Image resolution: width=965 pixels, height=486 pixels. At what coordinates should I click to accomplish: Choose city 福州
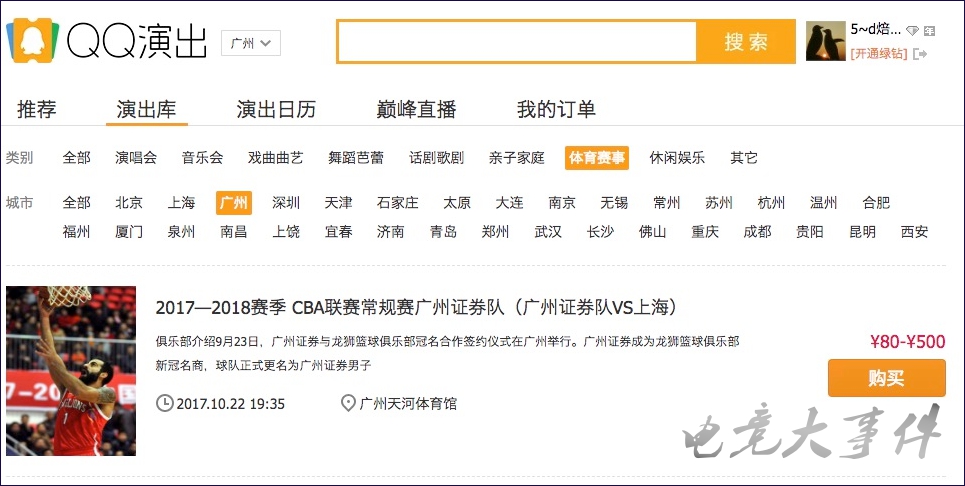click(x=76, y=232)
